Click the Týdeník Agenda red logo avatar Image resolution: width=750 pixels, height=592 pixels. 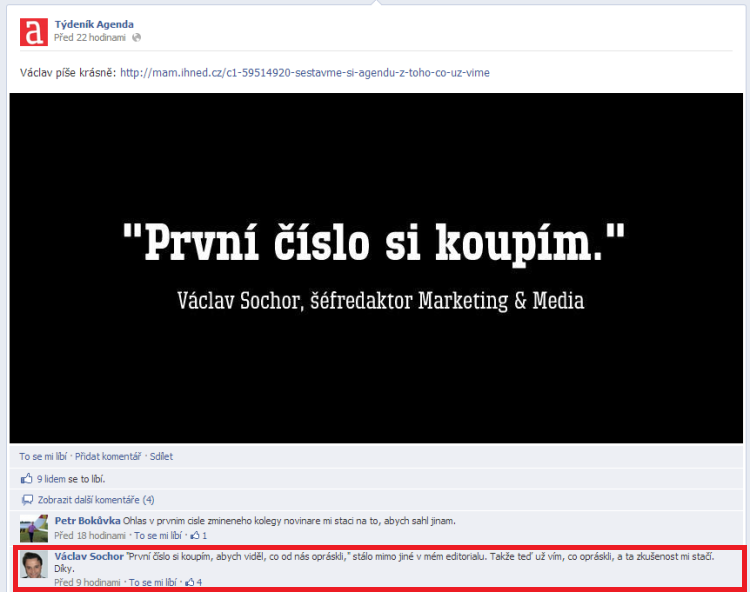coord(34,32)
